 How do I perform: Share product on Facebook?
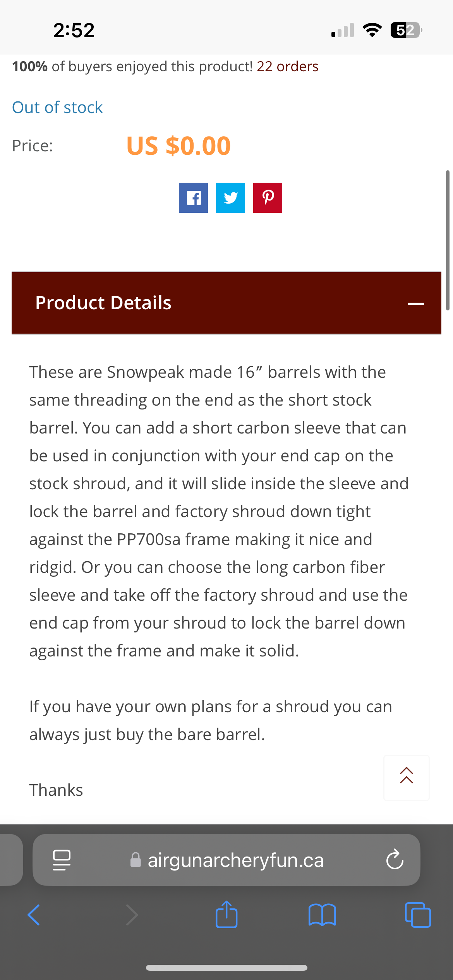[x=193, y=198]
